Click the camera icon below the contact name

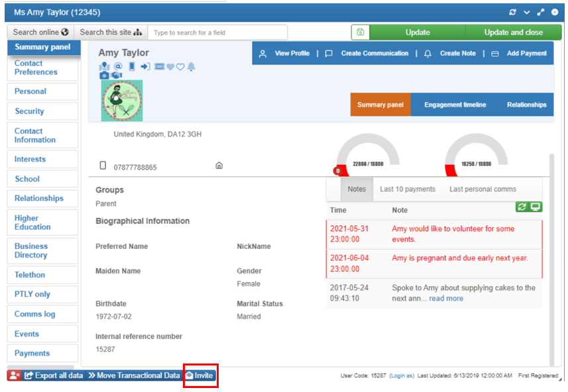point(104,75)
